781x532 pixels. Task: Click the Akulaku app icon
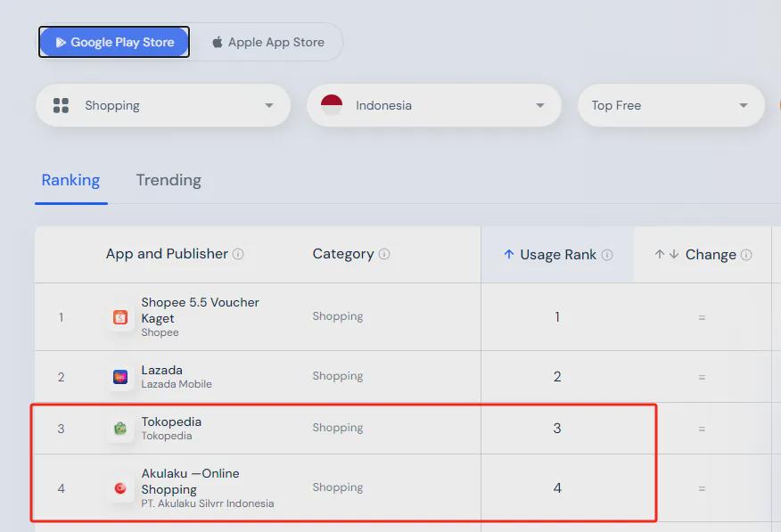click(x=120, y=488)
